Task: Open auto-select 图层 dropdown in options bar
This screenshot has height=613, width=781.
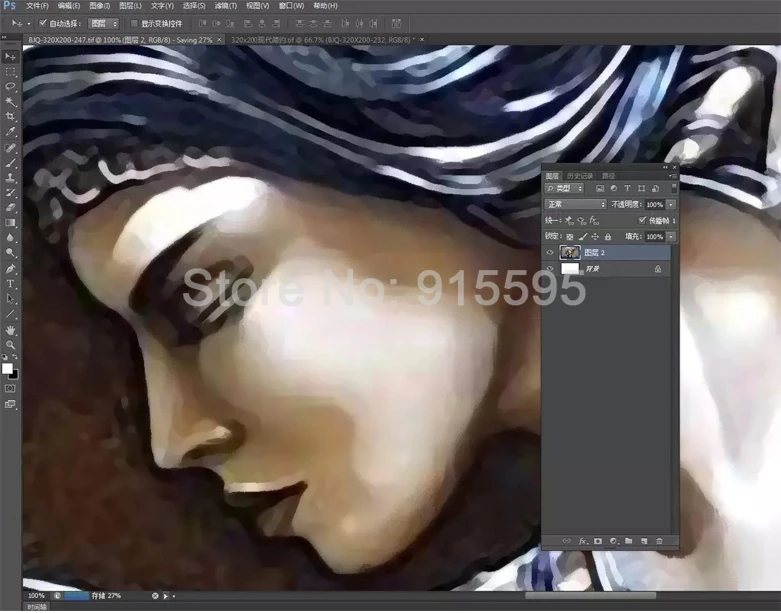Action: [x=104, y=23]
